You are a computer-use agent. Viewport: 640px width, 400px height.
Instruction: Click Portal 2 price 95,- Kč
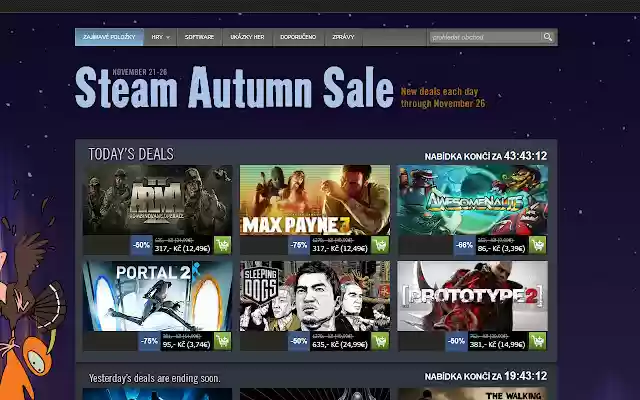coord(187,344)
